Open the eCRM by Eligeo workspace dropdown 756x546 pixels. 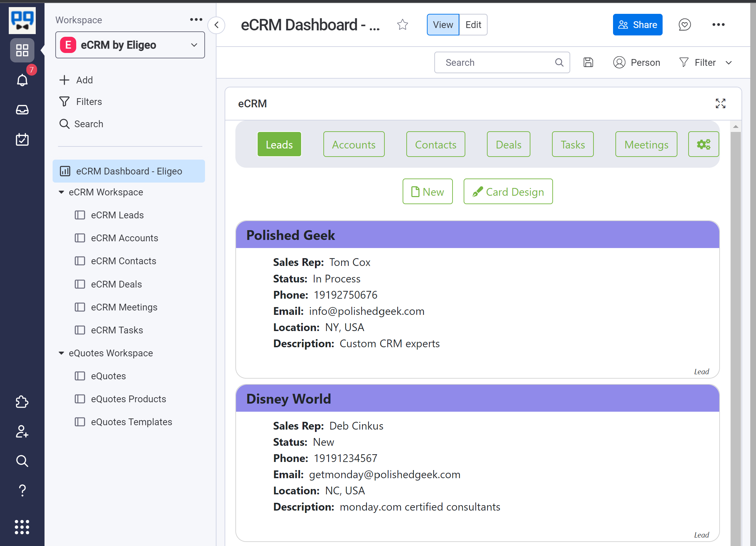click(x=130, y=45)
